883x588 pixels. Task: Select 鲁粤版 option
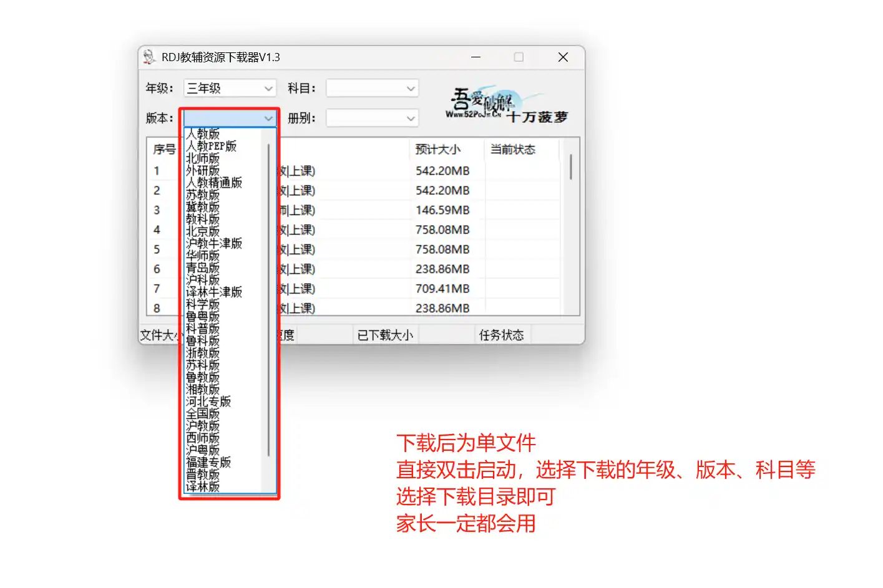[203, 316]
